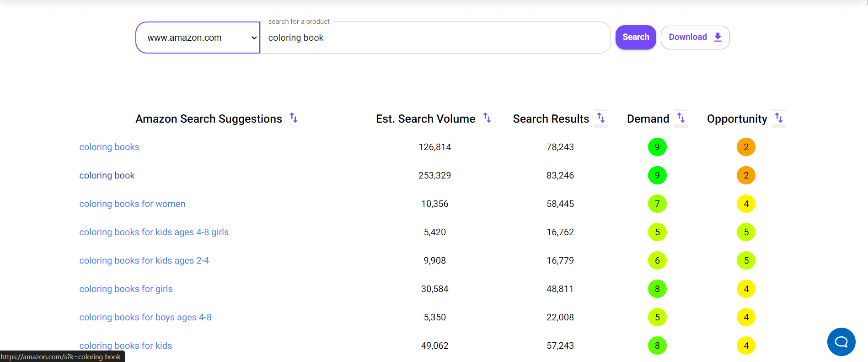Screen dimensions: 868x362
Task: Click into the product search input field
Action: [x=434, y=38]
